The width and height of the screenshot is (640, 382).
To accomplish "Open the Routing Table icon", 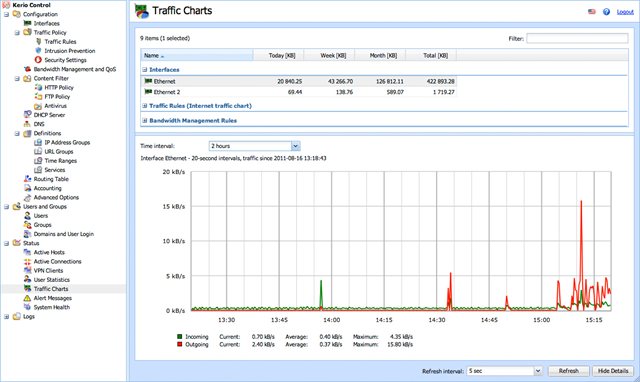I will pos(27,179).
